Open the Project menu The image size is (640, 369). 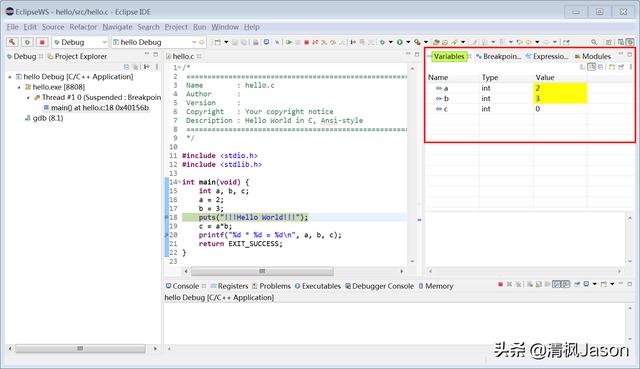176,27
